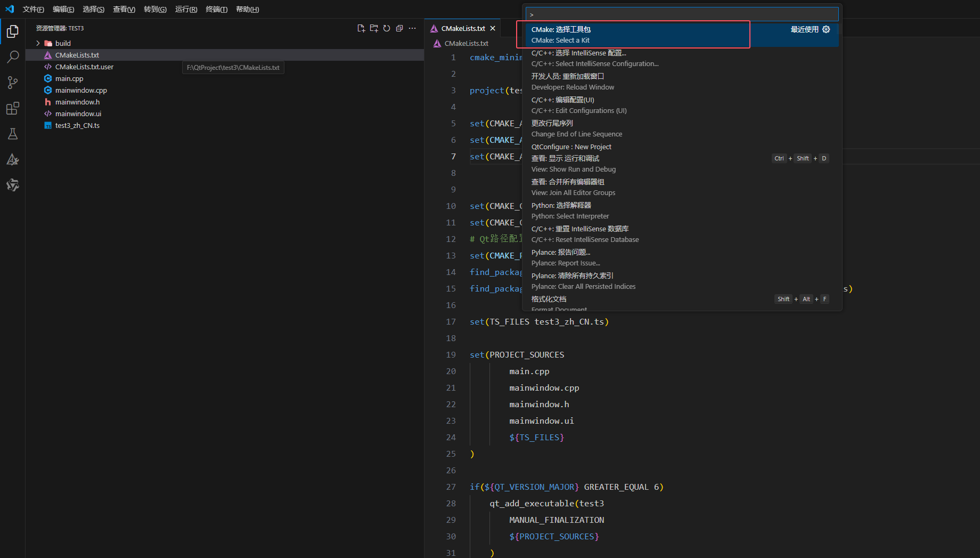The width and height of the screenshot is (980, 558).
Task: Click the VS Code logo icon
Action: 10,9
